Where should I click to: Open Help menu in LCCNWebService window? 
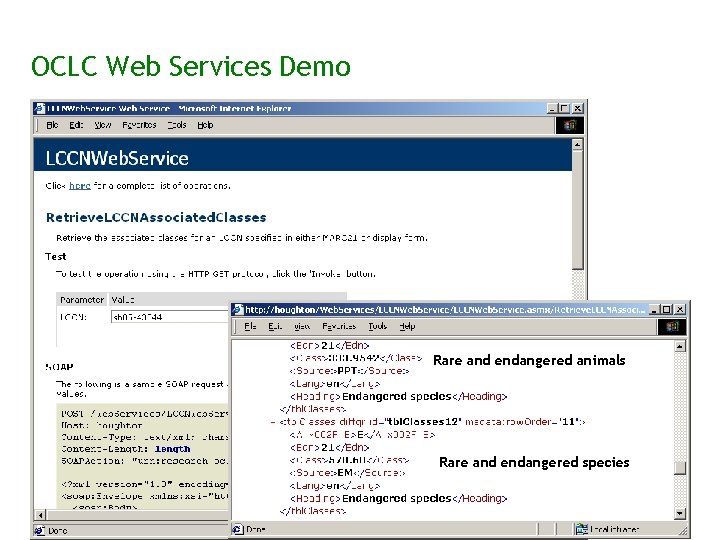click(205, 125)
